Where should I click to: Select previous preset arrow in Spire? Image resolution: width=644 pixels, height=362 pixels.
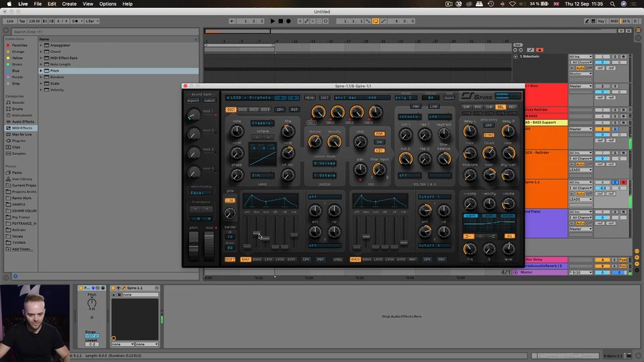coord(280,98)
